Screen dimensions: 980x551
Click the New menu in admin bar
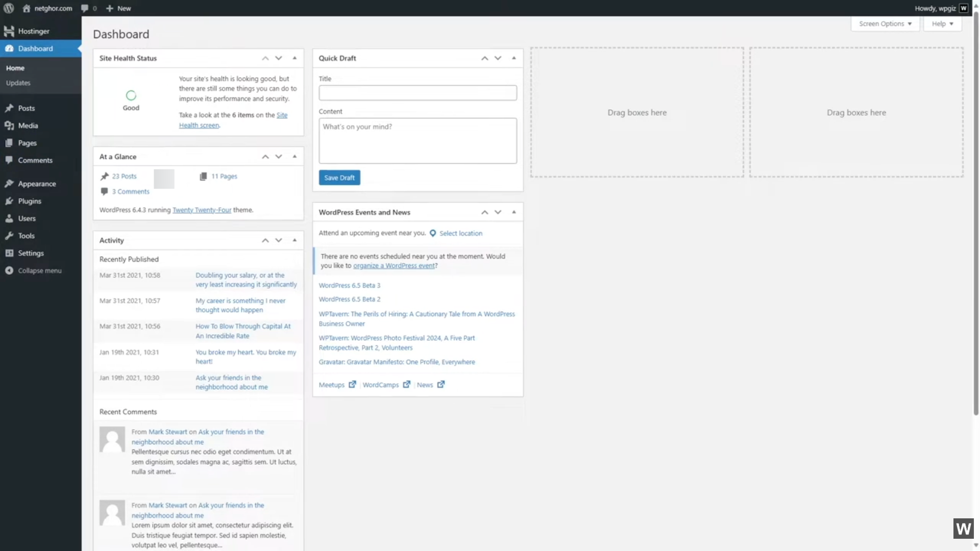pyautogui.click(x=118, y=8)
